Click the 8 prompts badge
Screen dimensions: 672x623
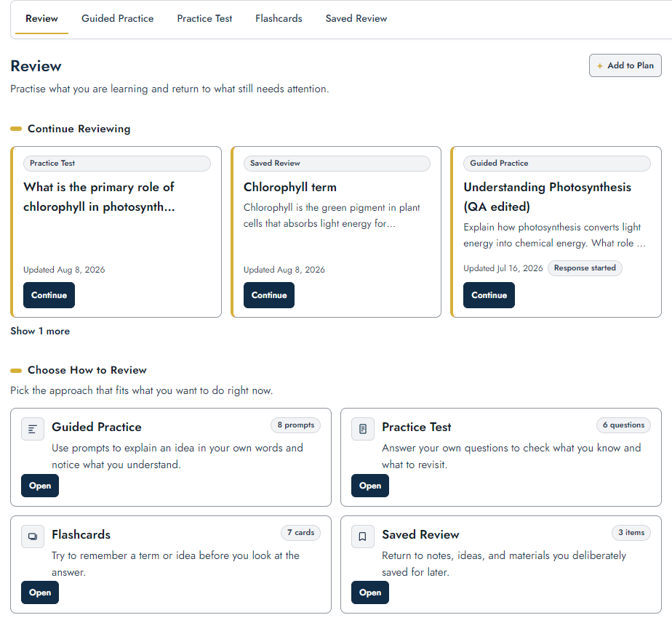tap(296, 425)
